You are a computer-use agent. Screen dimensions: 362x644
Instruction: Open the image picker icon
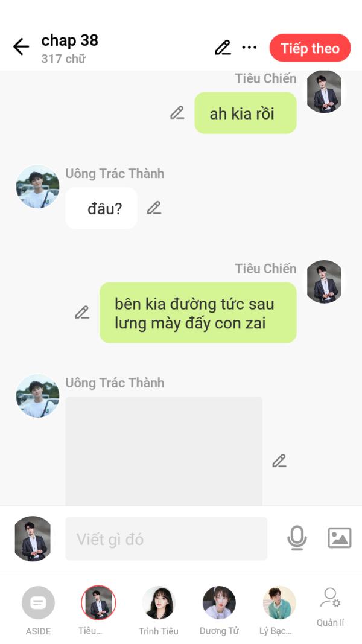point(340,538)
